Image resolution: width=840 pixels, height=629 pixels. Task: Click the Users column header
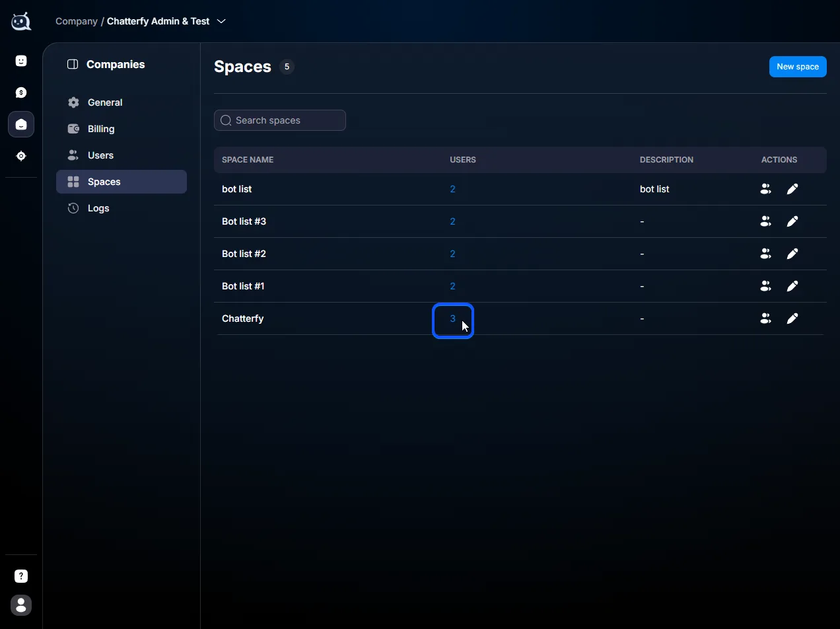(463, 160)
